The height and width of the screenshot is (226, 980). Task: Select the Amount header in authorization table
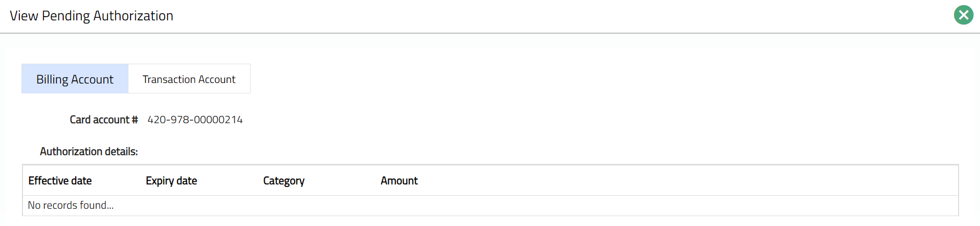pyautogui.click(x=399, y=181)
